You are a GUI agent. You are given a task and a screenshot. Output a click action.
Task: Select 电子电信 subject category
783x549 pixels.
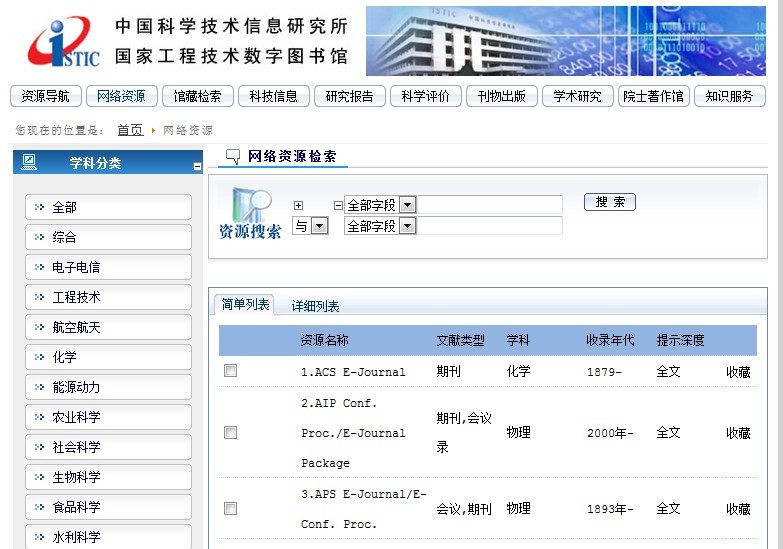(x=108, y=267)
